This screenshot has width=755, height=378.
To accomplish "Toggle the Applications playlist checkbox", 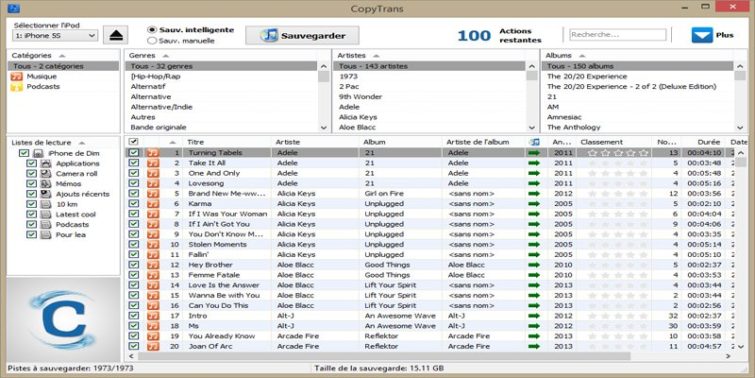I will click(31, 163).
